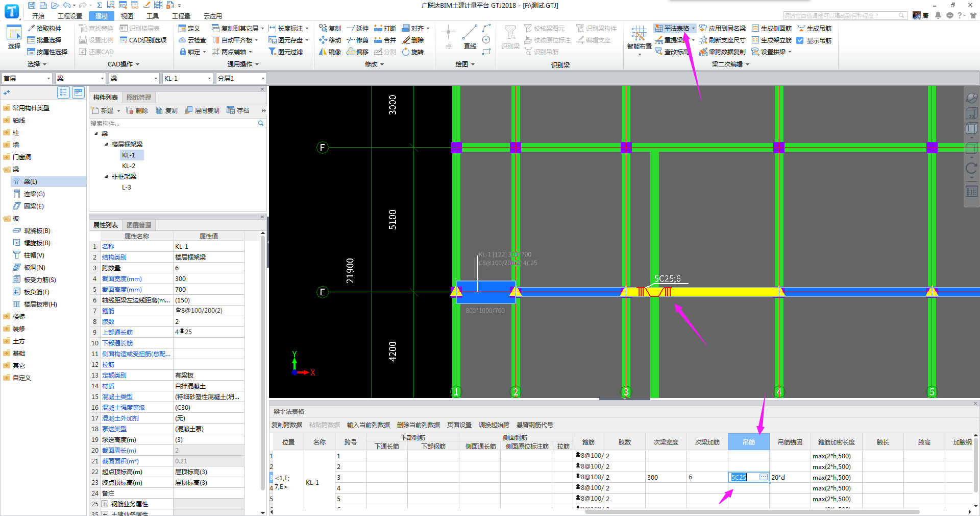Click the 图元过滤 element filter tool
Image resolution: width=980 pixels, height=516 pixels.
[x=286, y=52]
